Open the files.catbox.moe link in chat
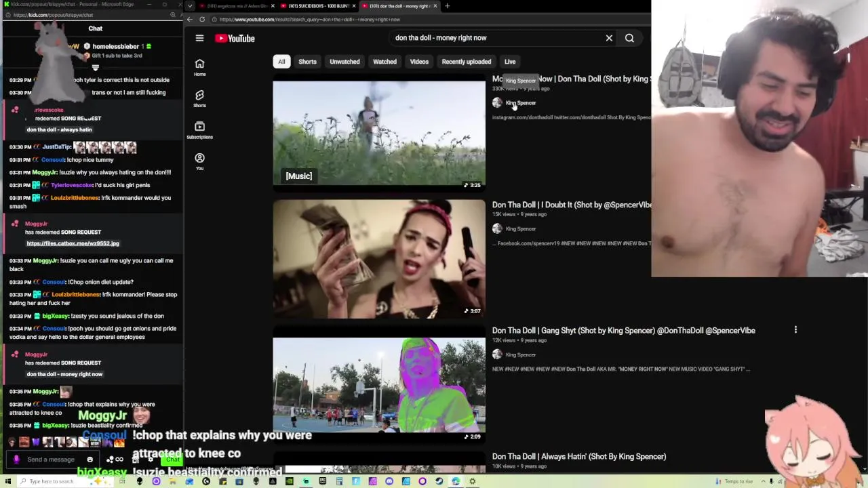This screenshot has height=488, width=868. click(x=73, y=243)
